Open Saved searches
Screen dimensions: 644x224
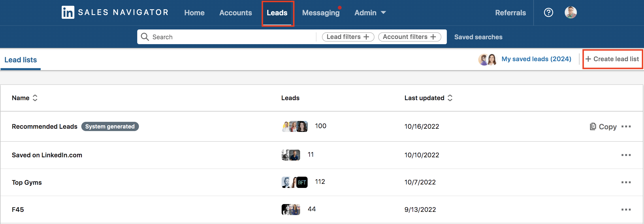coord(478,37)
